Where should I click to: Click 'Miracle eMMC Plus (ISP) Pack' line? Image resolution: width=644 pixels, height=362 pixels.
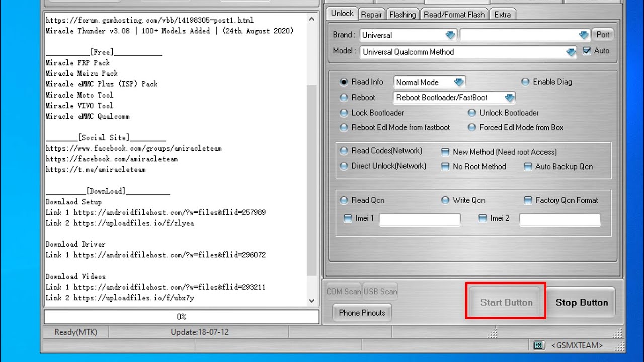pos(102,84)
